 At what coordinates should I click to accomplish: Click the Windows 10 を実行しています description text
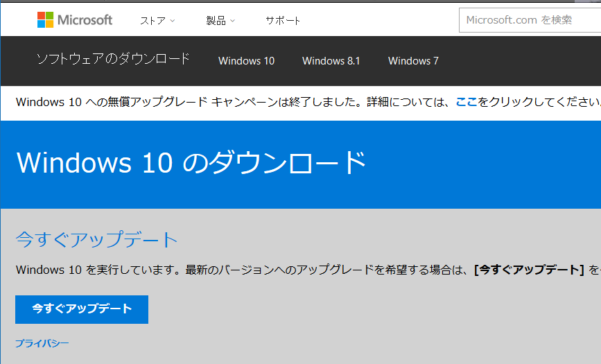pos(308,270)
